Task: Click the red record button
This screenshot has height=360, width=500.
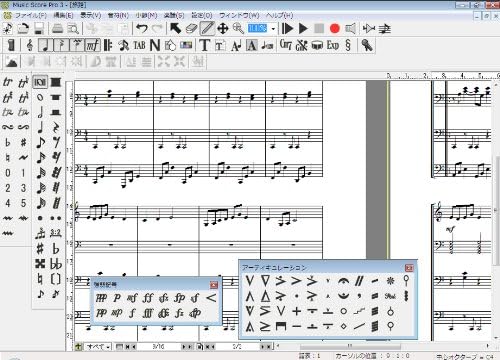Action: (x=335, y=29)
